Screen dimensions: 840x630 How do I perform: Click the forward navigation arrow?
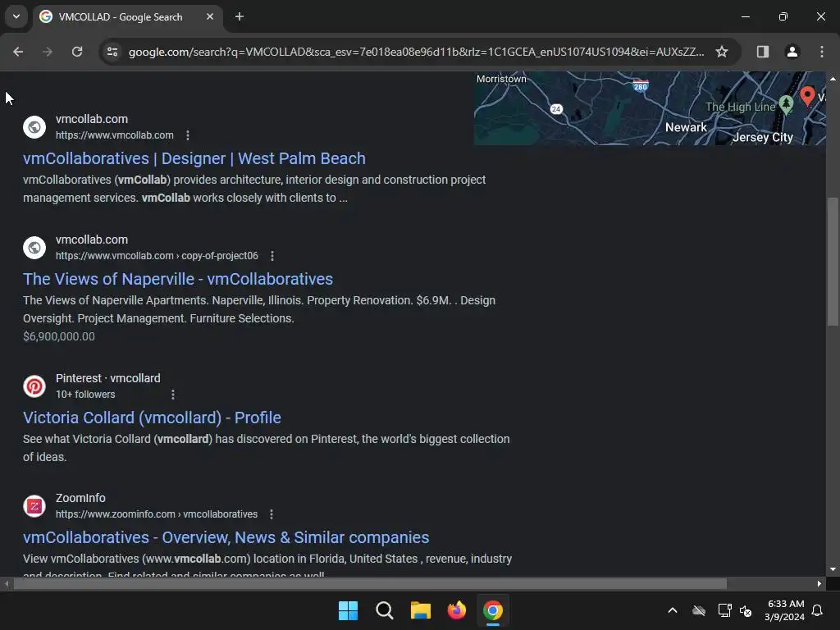pos(48,52)
